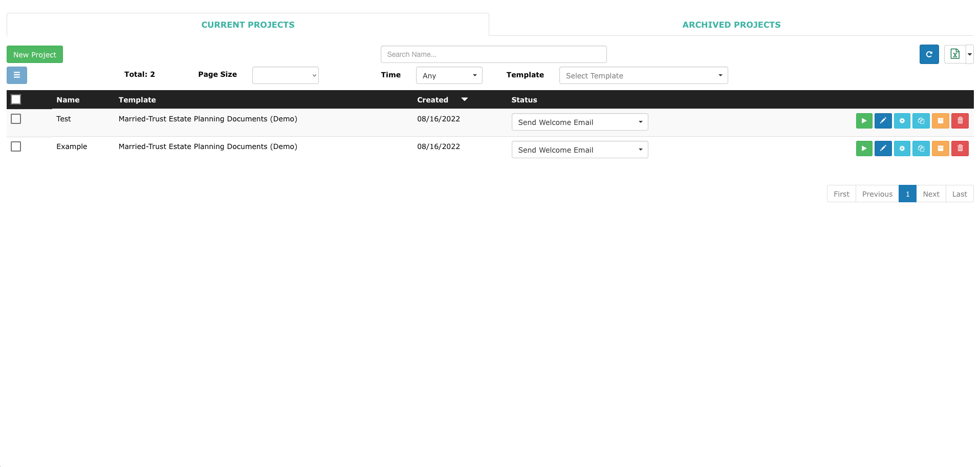This screenshot has width=980, height=467.
Task: Archive the Example project using the box icon
Action: pos(940,148)
